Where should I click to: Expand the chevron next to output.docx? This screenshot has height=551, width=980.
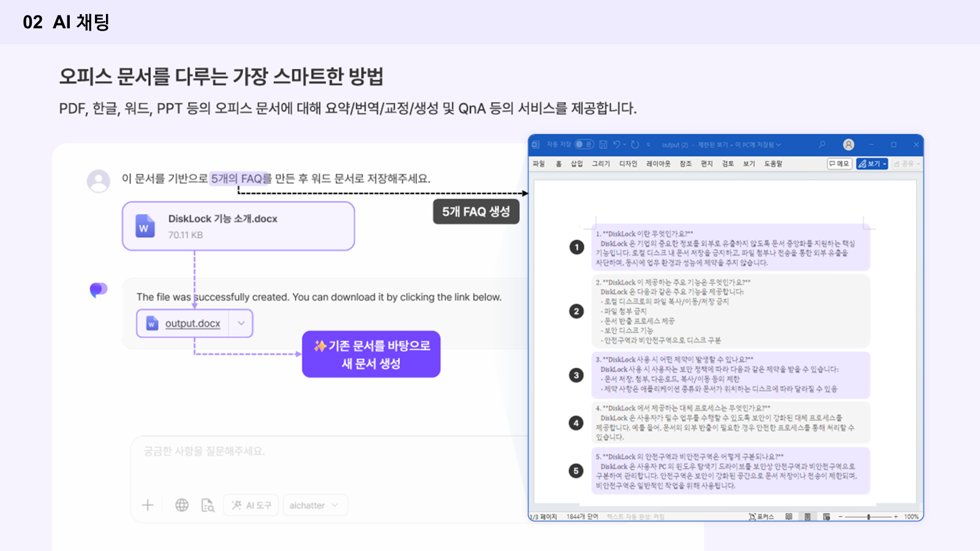point(241,323)
